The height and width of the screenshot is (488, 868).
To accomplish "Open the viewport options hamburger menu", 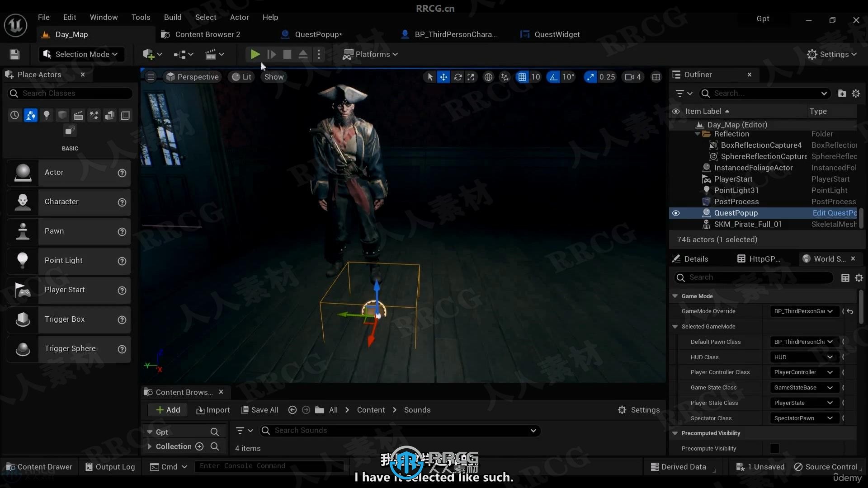I will coord(151,77).
